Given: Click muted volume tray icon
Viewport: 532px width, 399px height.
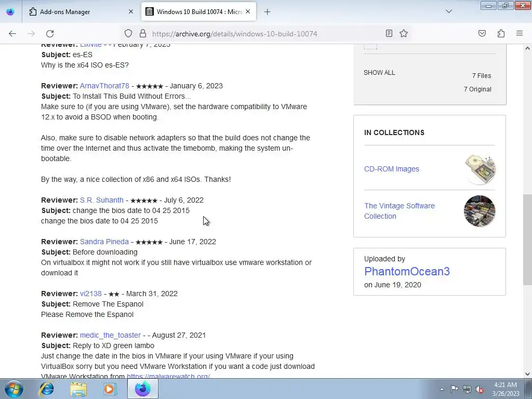Looking at the screenshot, I should (480, 390).
